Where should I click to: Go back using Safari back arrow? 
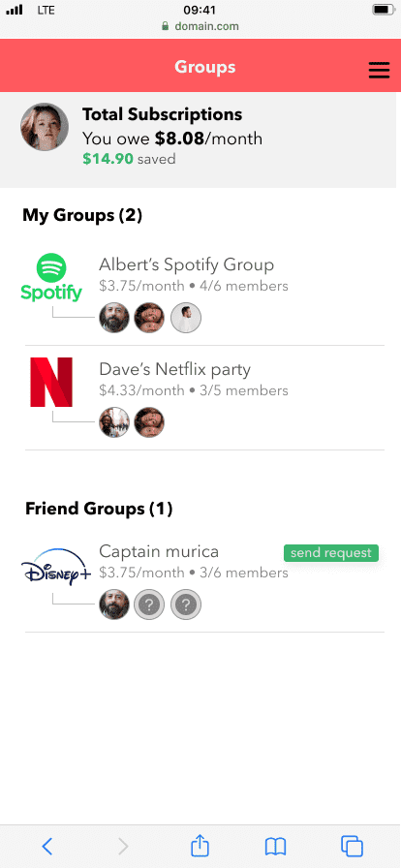tap(47, 846)
